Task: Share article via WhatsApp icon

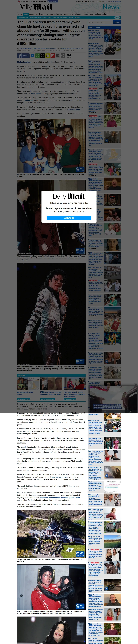Action: coord(38,56)
